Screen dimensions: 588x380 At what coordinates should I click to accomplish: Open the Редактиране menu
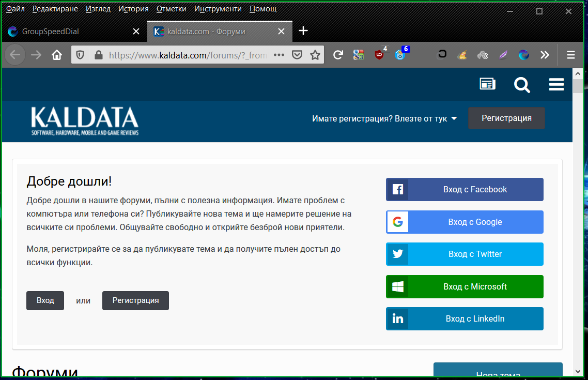[55, 9]
